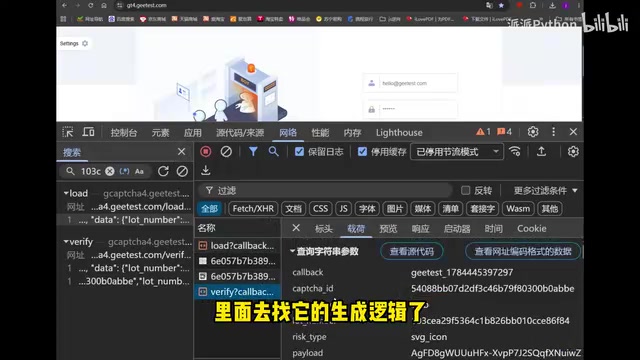The image size is (640, 360).
Task: Open network panel settings gear
Action: point(573,152)
